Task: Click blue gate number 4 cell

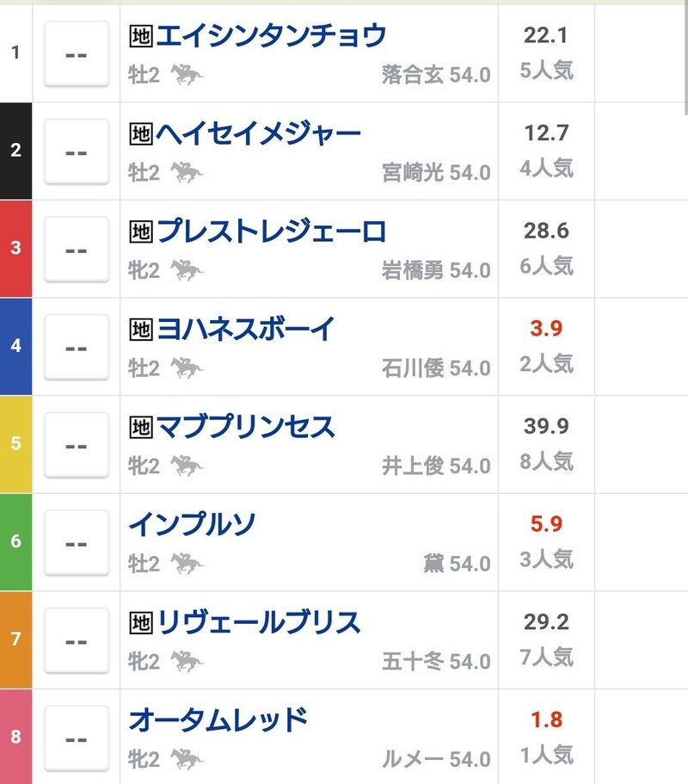Action: pos(16,346)
